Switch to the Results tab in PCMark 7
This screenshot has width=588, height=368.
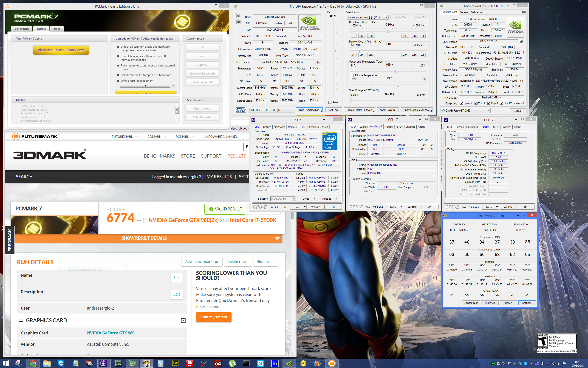(x=41, y=29)
